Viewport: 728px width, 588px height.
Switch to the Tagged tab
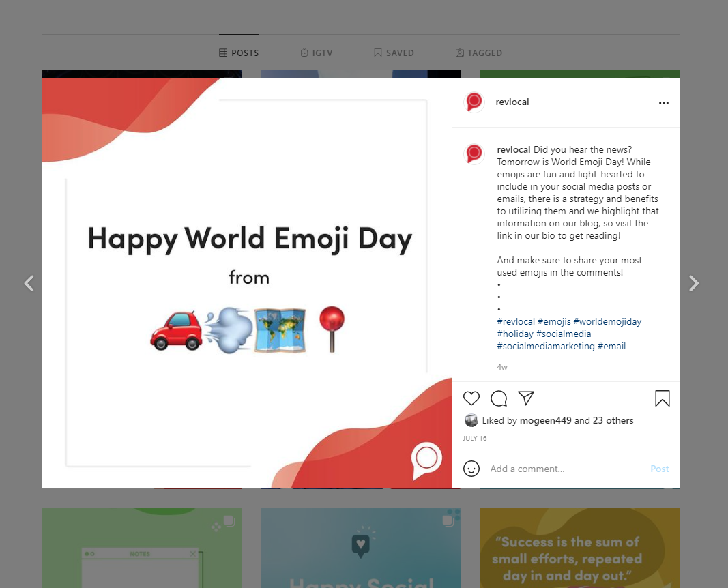click(x=479, y=53)
